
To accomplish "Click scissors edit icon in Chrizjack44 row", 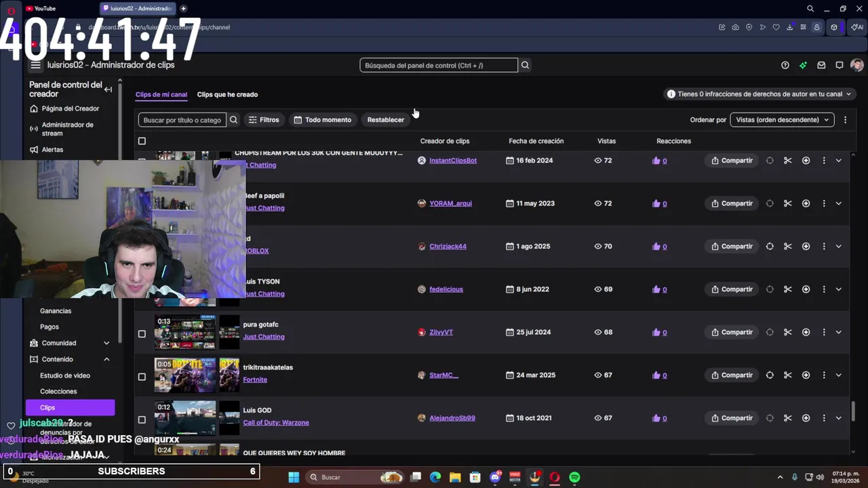I will coord(788,246).
